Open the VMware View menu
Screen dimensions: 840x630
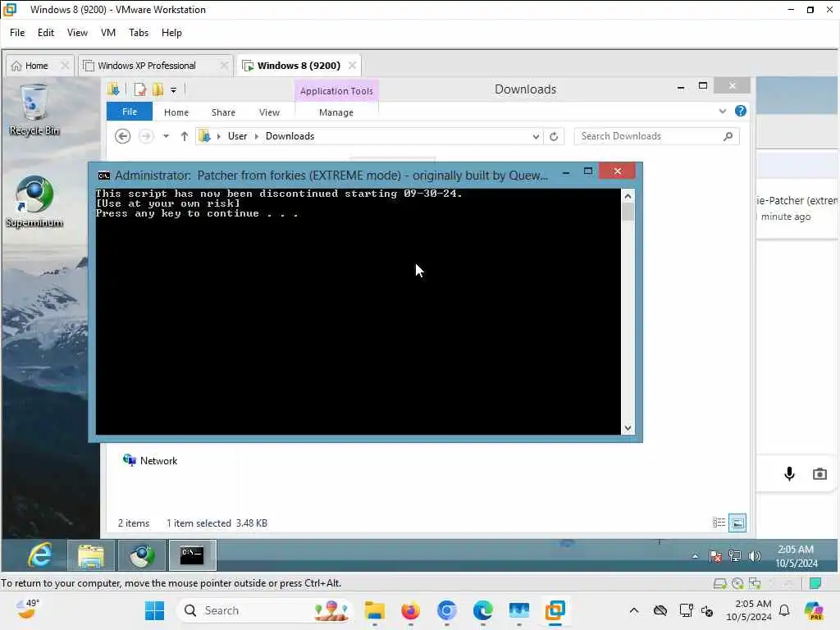click(77, 33)
